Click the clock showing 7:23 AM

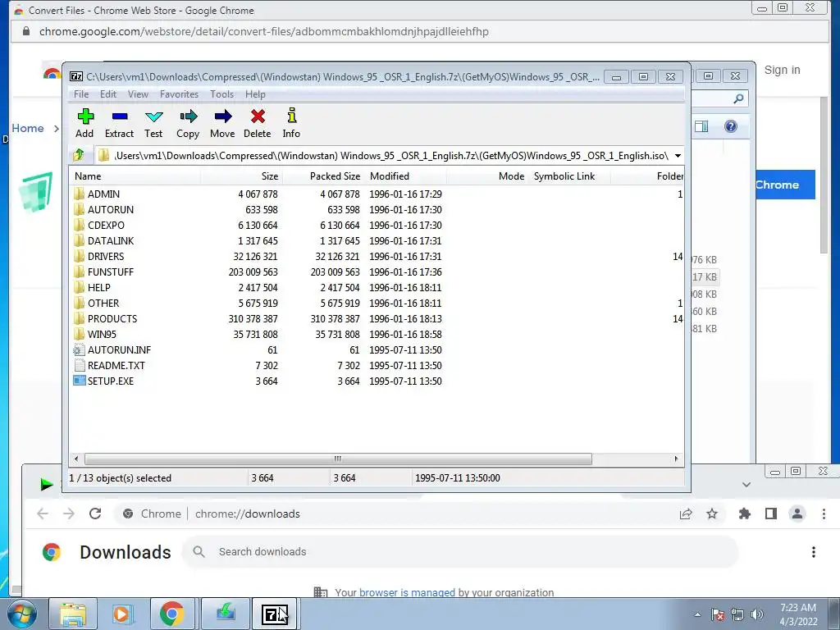[x=797, y=608]
